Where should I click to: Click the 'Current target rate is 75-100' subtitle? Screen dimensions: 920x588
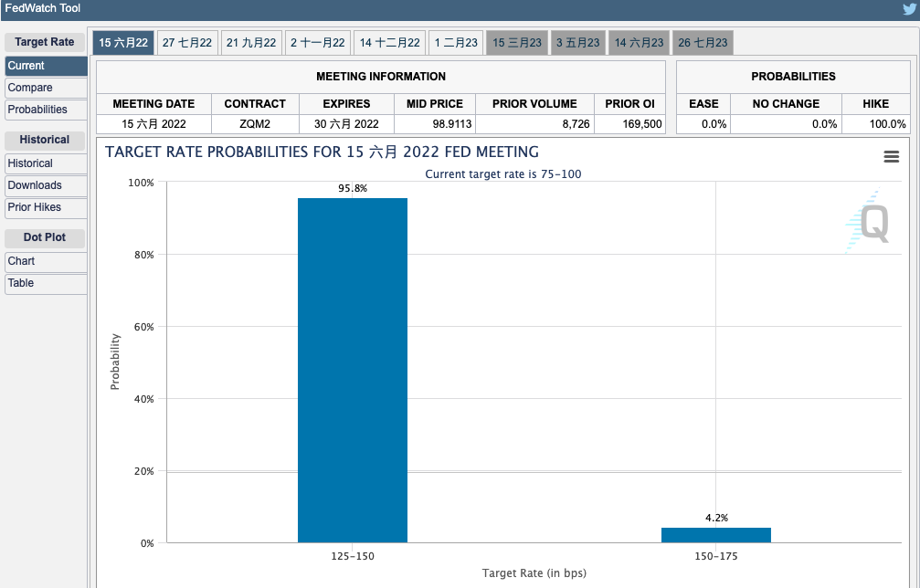click(503, 174)
